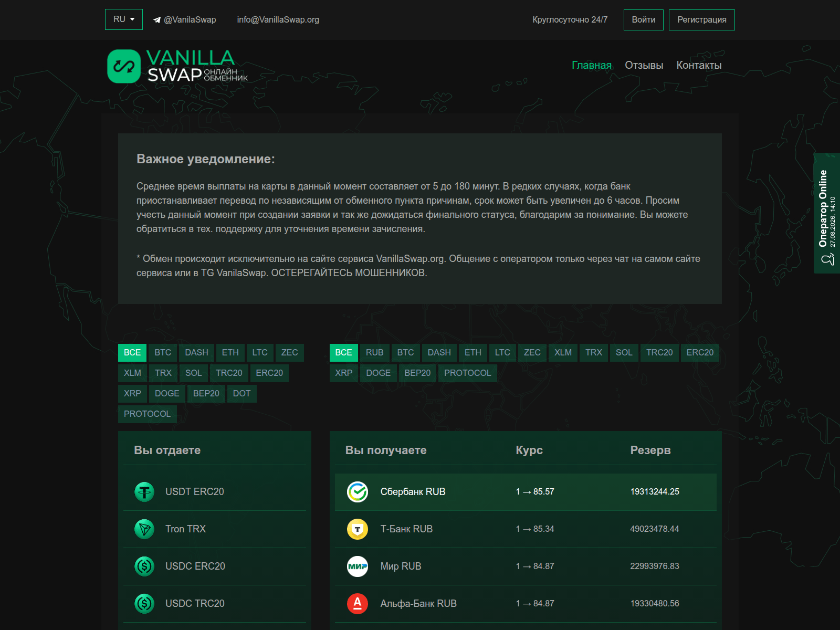Select XRP filter in give section
The image size is (840, 630).
132,394
